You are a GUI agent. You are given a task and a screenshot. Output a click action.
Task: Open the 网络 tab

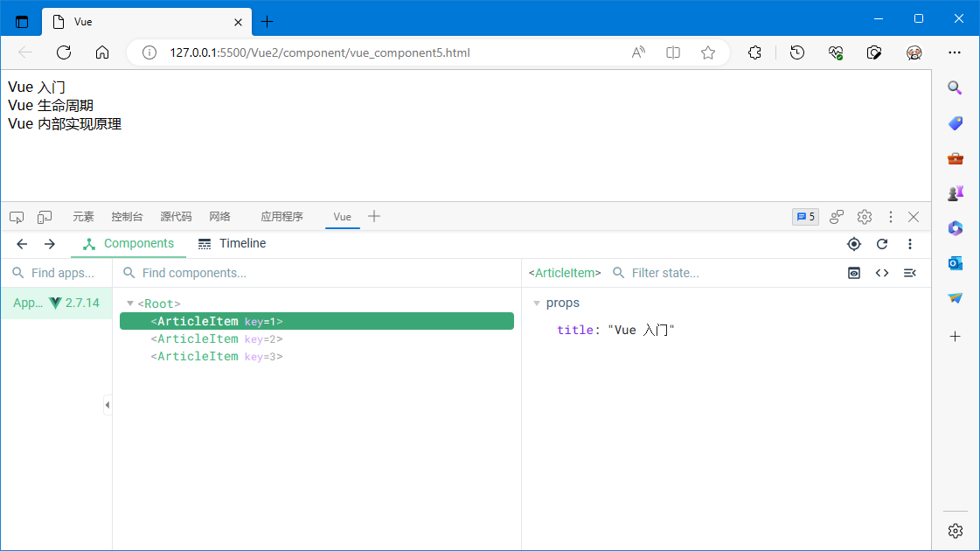220,216
